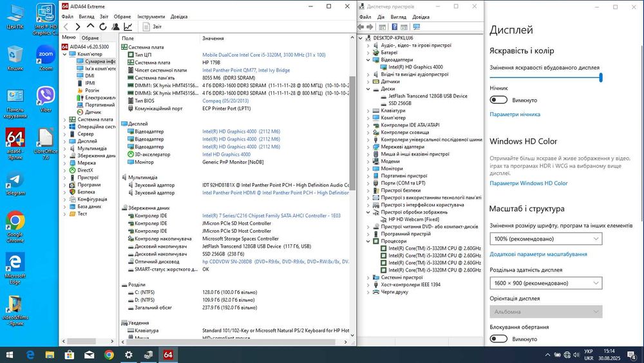Open Telegram desktop shortcut
Viewport: 644px width, 363px height.
15,183
